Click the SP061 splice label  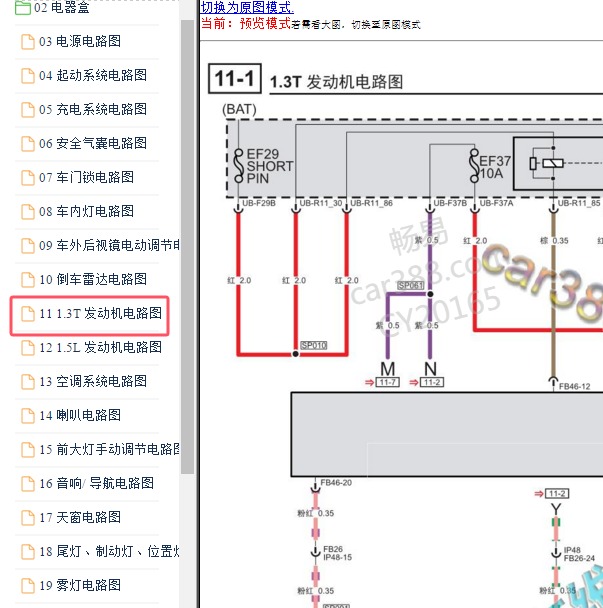point(411,286)
